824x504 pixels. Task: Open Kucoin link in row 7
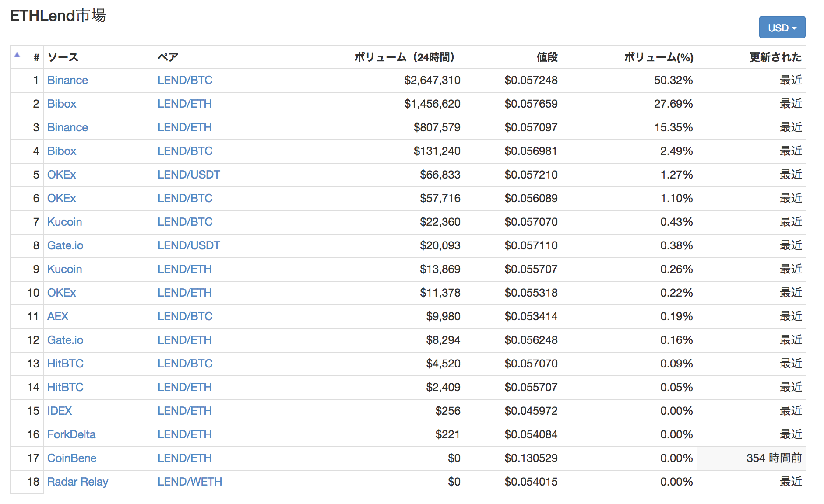click(x=64, y=222)
